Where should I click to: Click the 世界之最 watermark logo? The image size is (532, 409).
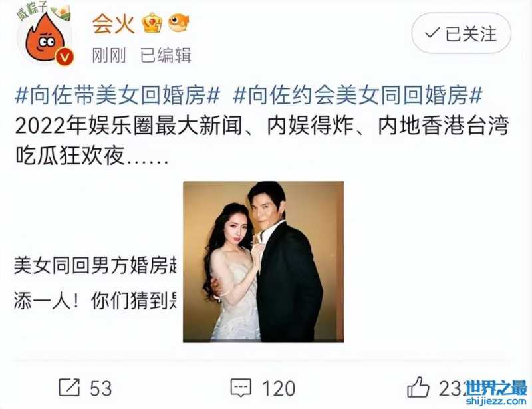pyautogui.click(x=495, y=388)
